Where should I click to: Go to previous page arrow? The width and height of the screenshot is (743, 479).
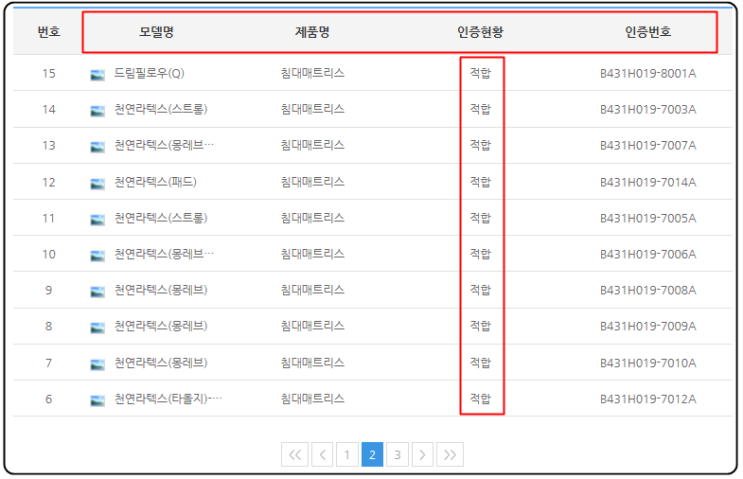pos(322,455)
